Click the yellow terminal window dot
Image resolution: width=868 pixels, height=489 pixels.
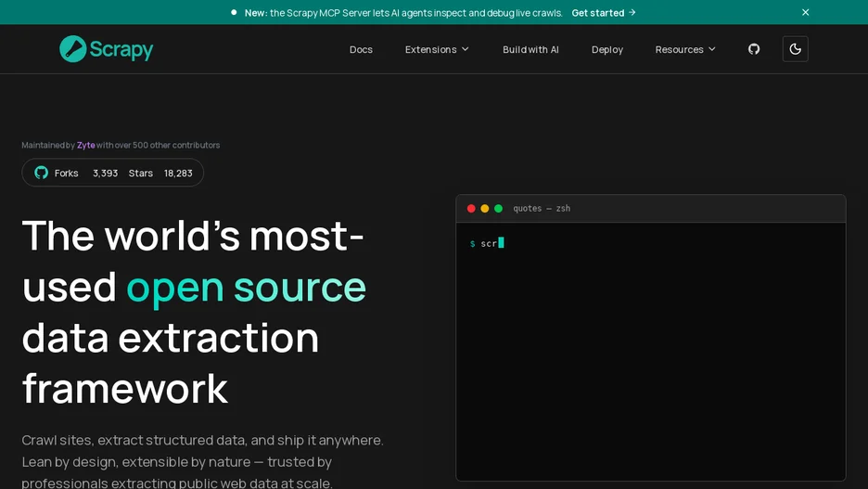[x=485, y=208]
